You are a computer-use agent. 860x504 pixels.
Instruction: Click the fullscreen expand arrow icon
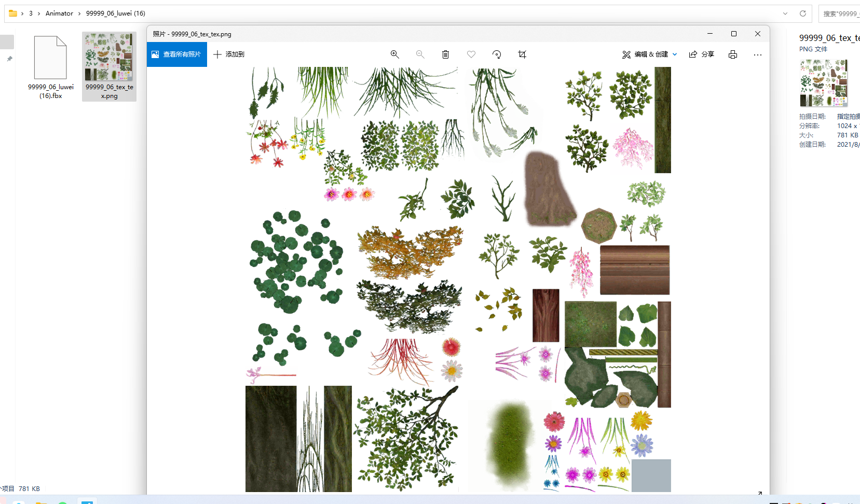pyautogui.click(x=760, y=493)
